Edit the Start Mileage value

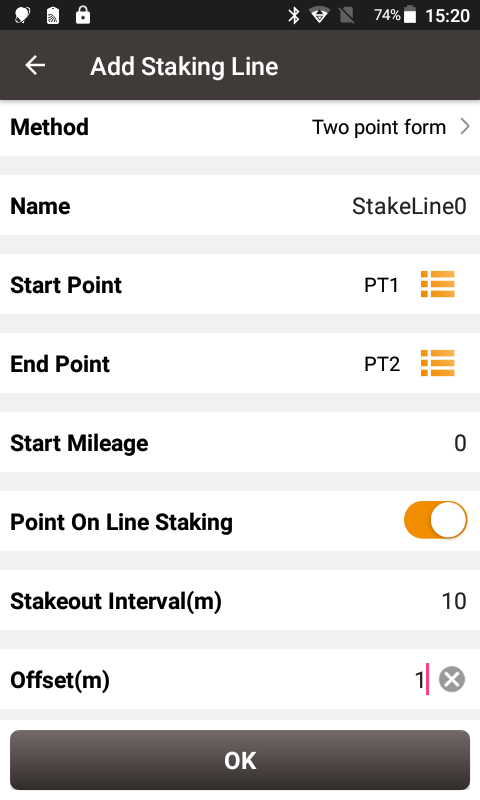click(460, 443)
